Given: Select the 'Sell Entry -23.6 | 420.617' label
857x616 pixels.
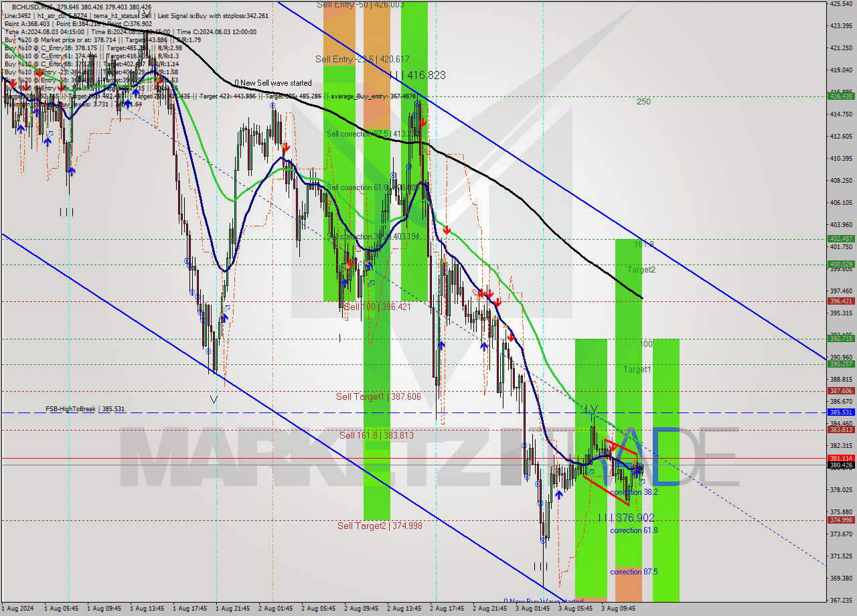Looking at the screenshot, I should 362,59.
